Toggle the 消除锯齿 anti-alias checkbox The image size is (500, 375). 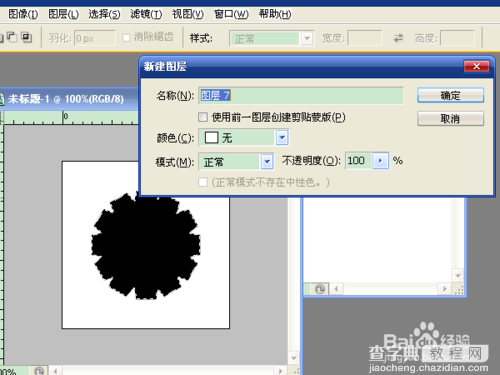[126, 38]
